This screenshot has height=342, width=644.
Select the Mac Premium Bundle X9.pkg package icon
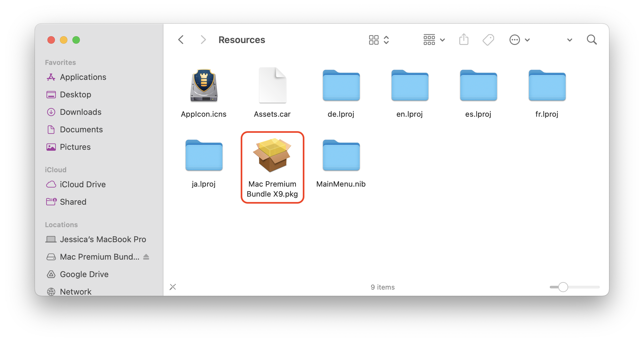(x=272, y=155)
